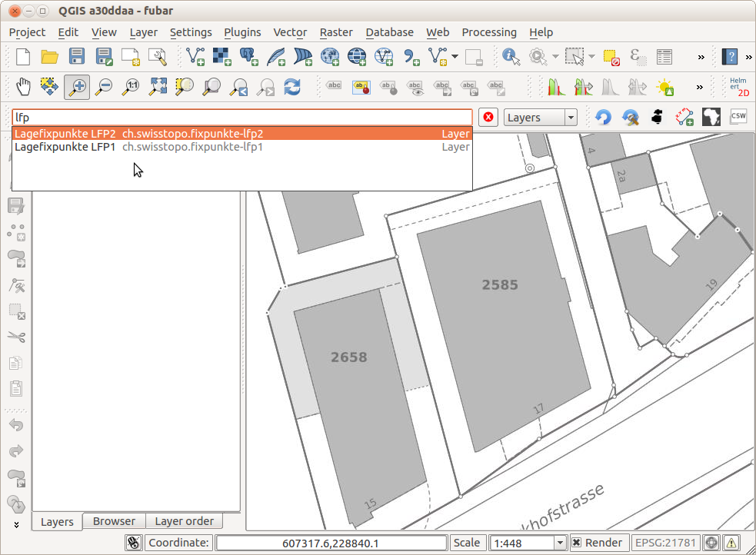This screenshot has height=555, width=756.
Task: Open an existing project folder icon
Action: 49,57
